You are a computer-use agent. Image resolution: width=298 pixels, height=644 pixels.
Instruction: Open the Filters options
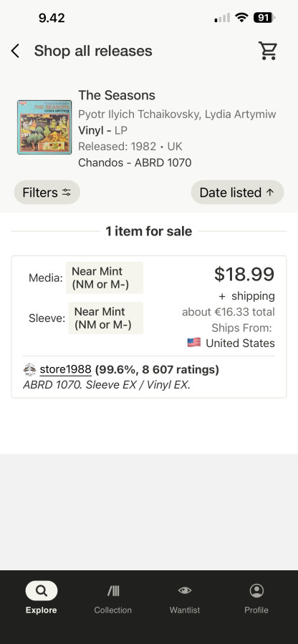point(47,192)
